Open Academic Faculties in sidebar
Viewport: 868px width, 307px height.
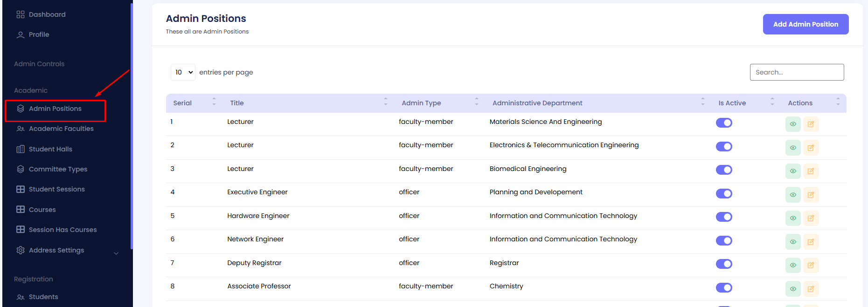tap(61, 129)
